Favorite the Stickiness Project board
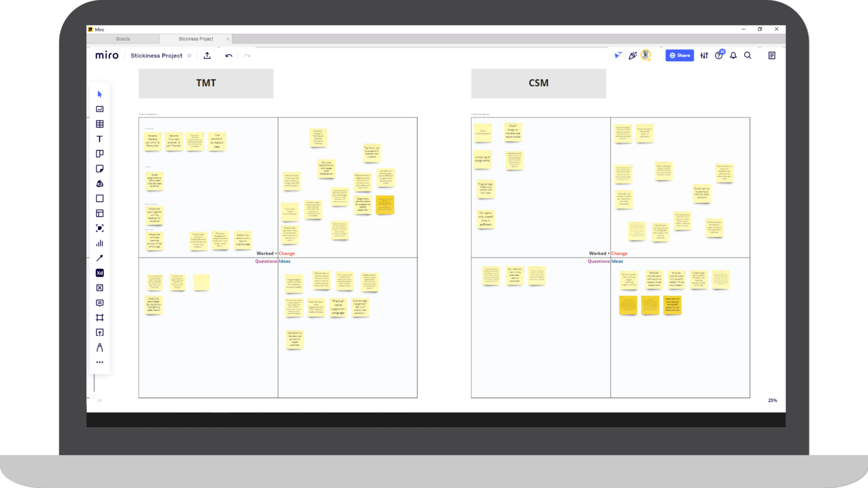This screenshot has height=488, width=868. click(190, 55)
